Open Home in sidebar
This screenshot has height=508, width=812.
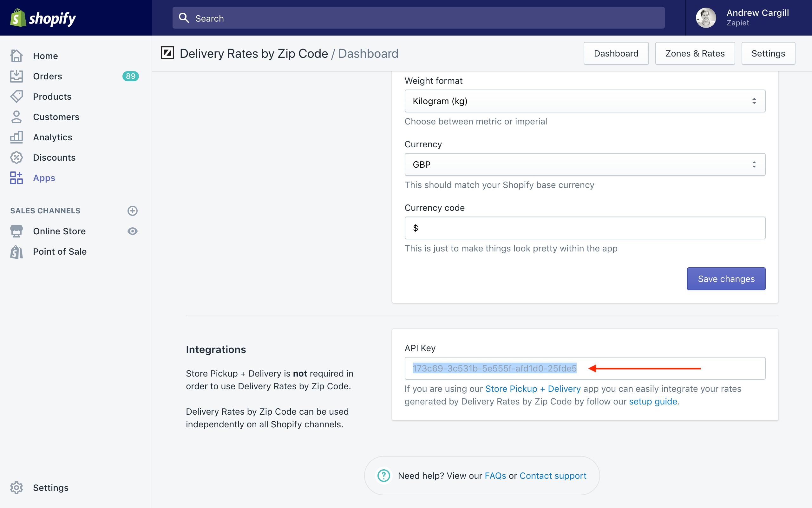pos(46,56)
